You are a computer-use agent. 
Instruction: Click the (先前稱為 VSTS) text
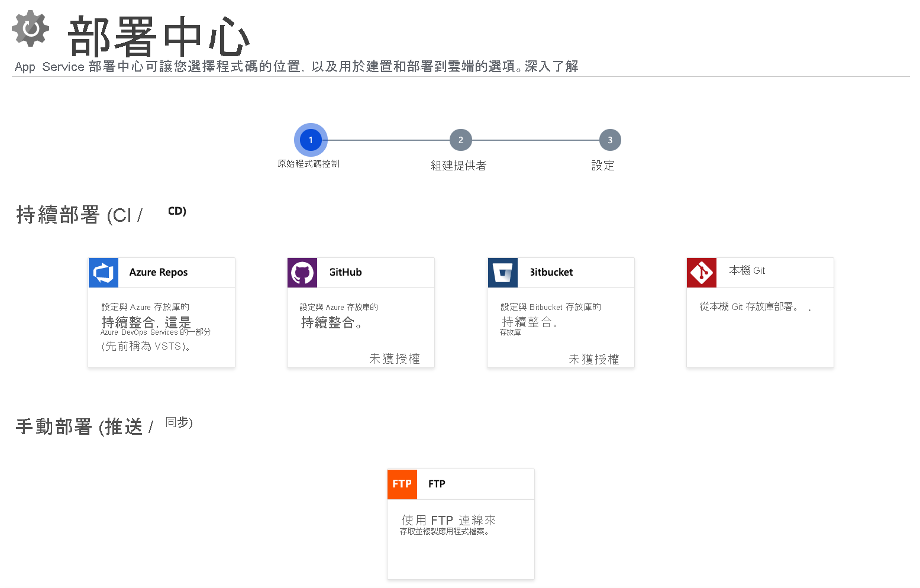coord(146,346)
